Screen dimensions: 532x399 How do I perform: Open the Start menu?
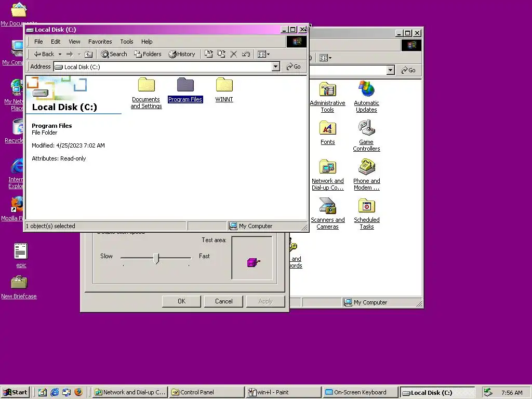[x=15, y=392]
